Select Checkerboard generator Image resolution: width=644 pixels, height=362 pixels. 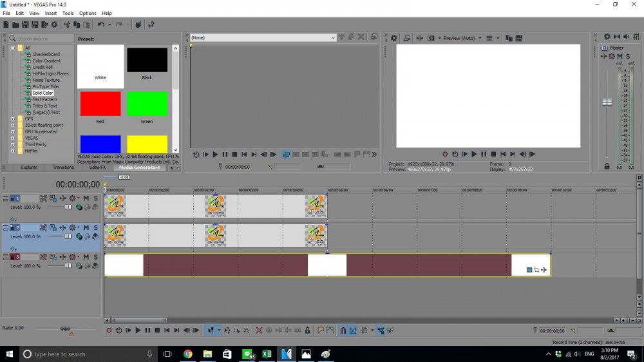[46, 55]
